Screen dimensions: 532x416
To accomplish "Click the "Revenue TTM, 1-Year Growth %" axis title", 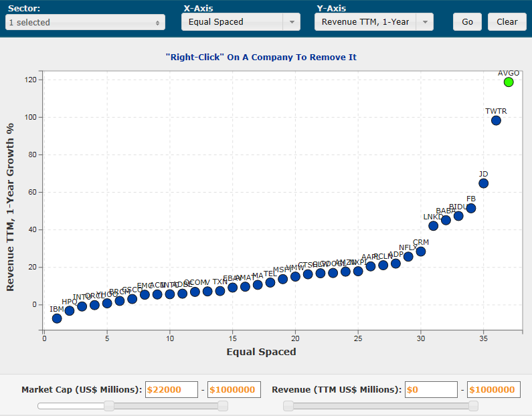I will pos(10,207).
